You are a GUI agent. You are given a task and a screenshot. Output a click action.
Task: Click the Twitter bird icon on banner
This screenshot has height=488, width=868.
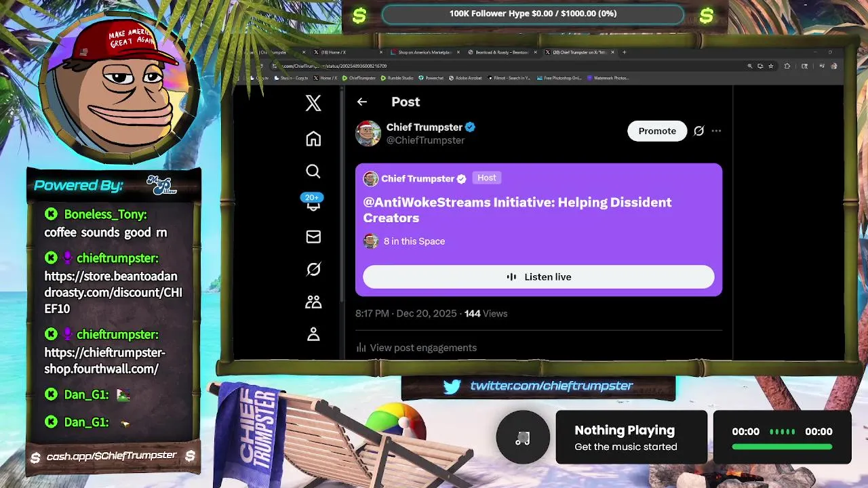click(452, 386)
